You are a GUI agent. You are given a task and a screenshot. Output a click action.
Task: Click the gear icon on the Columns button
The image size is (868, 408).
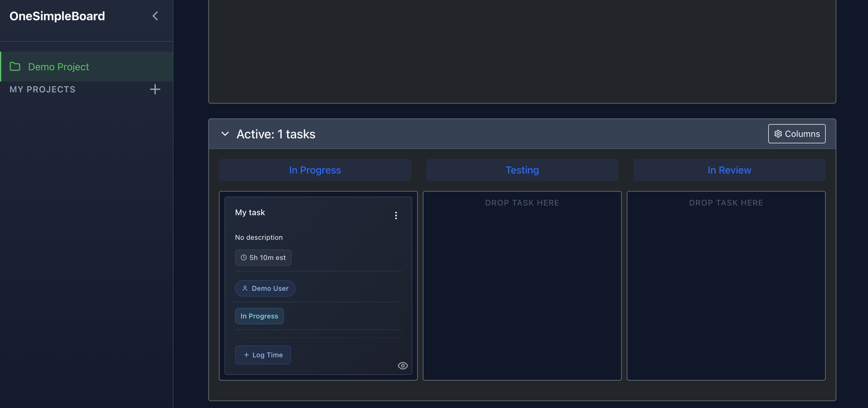pyautogui.click(x=778, y=133)
